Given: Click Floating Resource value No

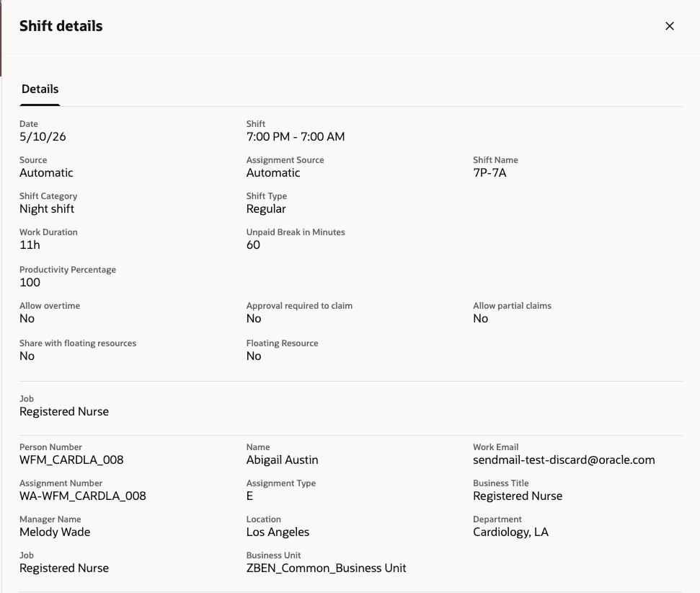Looking at the screenshot, I should pyautogui.click(x=254, y=356).
